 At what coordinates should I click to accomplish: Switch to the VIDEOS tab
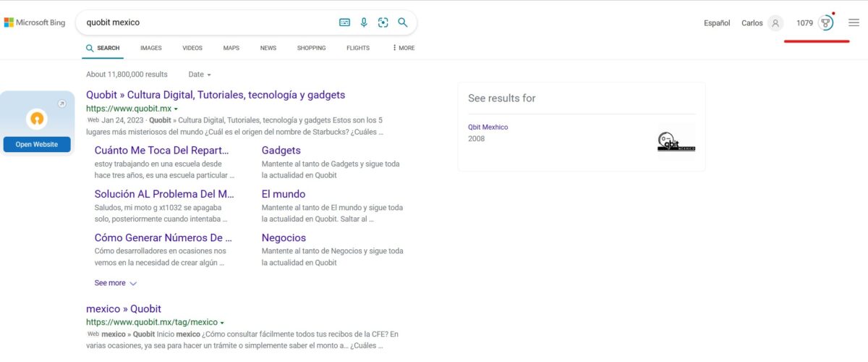click(x=192, y=49)
